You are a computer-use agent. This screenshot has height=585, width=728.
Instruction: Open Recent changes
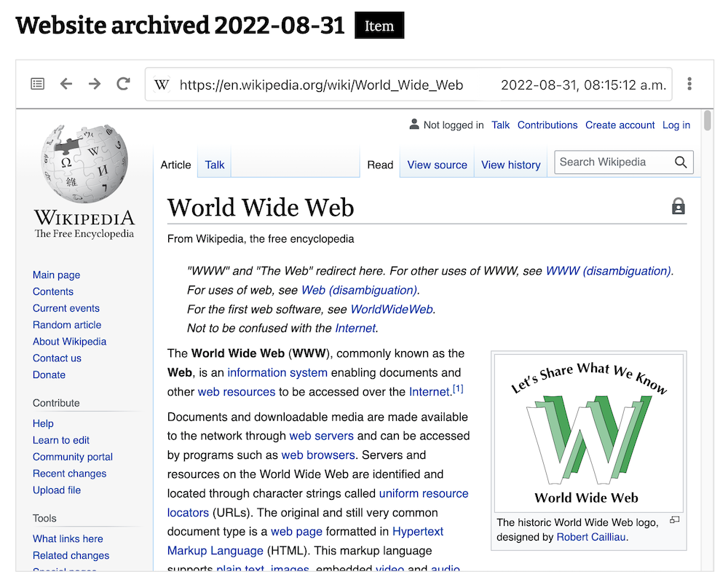(x=69, y=474)
